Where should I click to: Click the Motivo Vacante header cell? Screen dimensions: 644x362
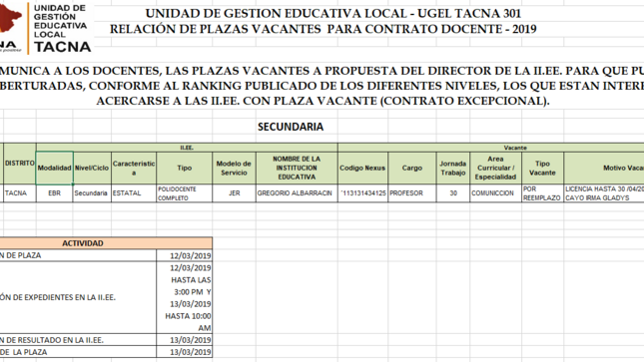604,168
